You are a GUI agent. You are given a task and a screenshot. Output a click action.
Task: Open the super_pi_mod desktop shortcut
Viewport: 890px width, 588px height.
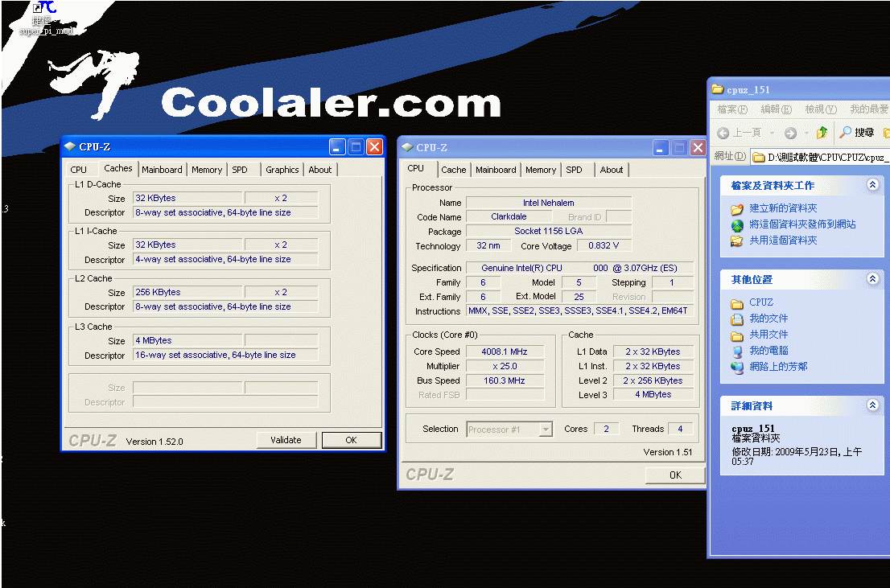pos(45,17)
